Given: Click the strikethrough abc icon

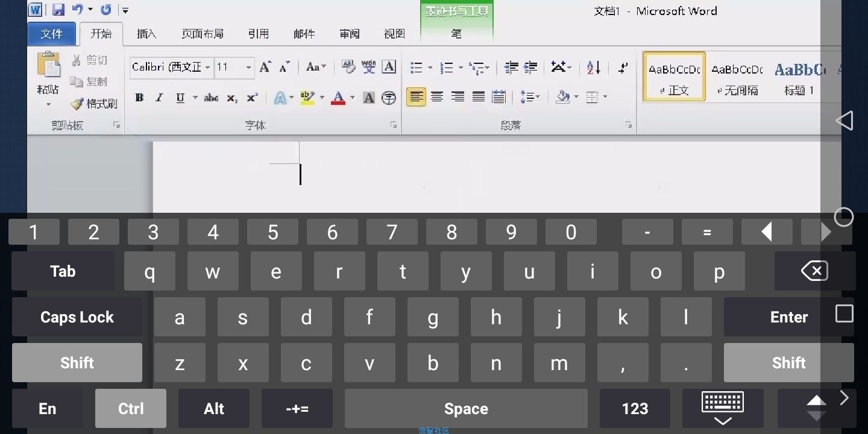Looking at the screenshot, I should (x=211, y=98).
